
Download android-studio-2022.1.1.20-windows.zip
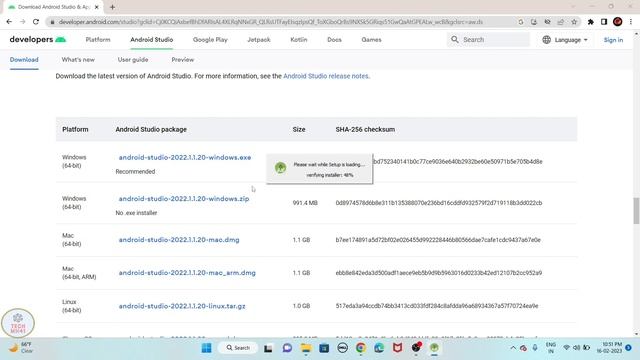[x=184, y=199]
